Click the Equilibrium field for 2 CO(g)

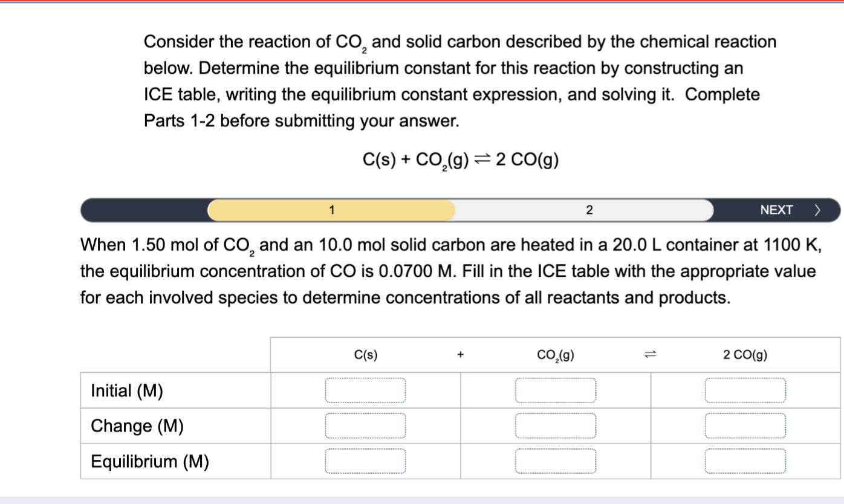point(744,460)
